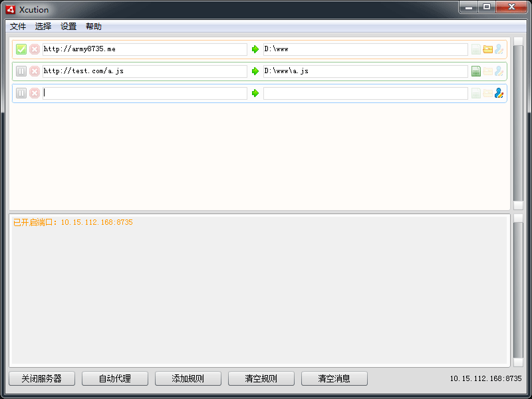532x399 pixels.
Task: Click the 自动代理 button
Action: point(115,378)
